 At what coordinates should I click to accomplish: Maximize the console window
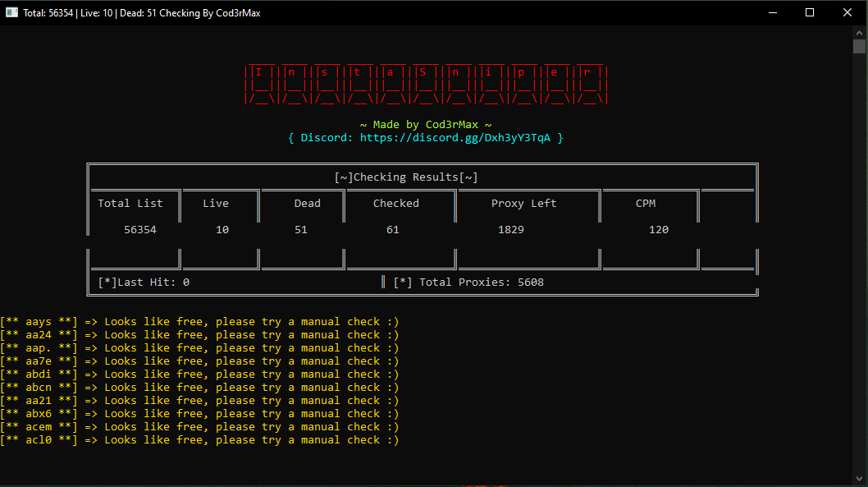[x=809, y=13]
